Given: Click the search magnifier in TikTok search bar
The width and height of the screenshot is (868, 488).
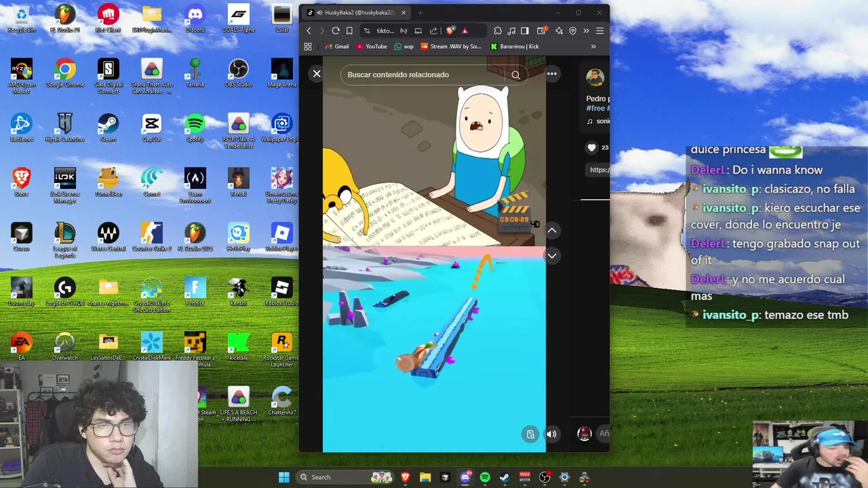Looking at the screenshot, I should [516, 75].
